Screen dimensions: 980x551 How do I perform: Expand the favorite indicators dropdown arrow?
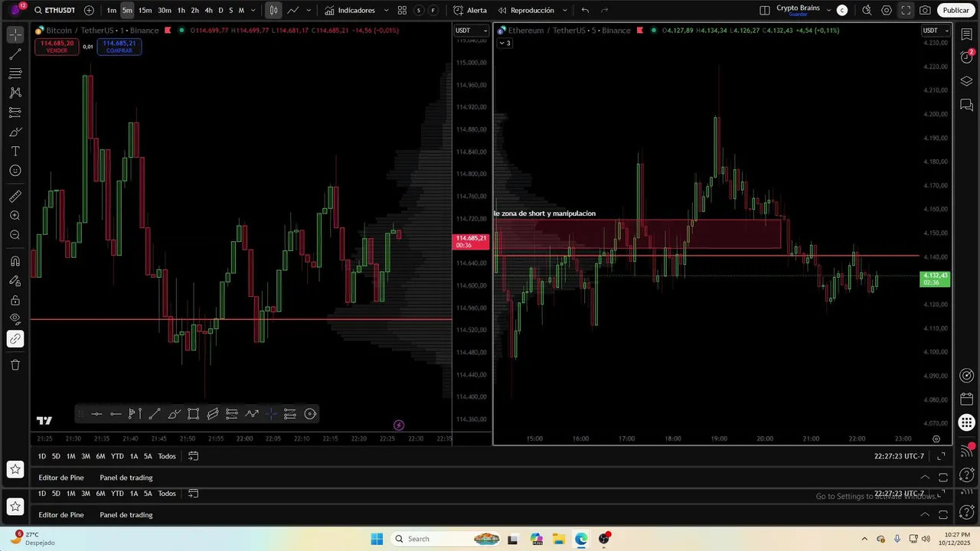tap(386, 10)
